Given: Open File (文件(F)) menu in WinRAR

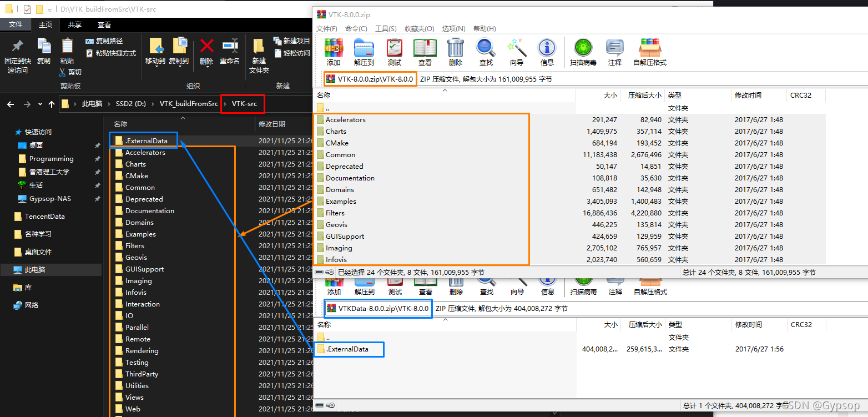Looking at the screenshot, I should (x=327, y=28).
